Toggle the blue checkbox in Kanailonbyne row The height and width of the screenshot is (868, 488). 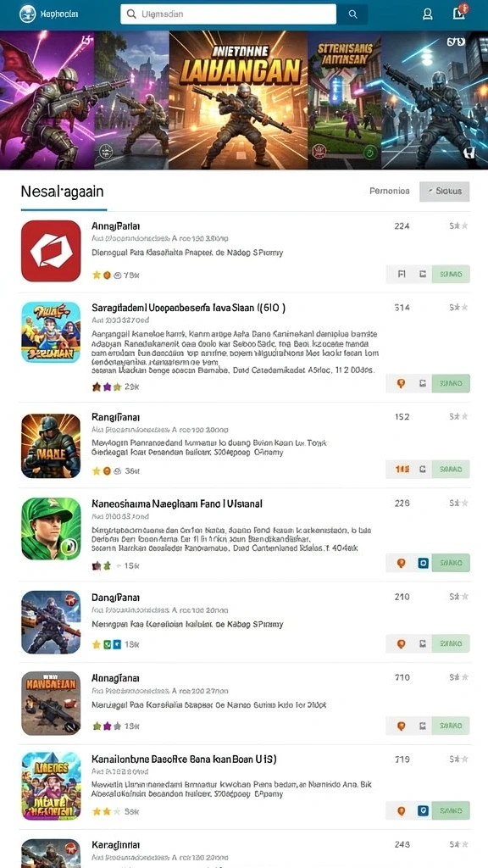coord(424,810)
